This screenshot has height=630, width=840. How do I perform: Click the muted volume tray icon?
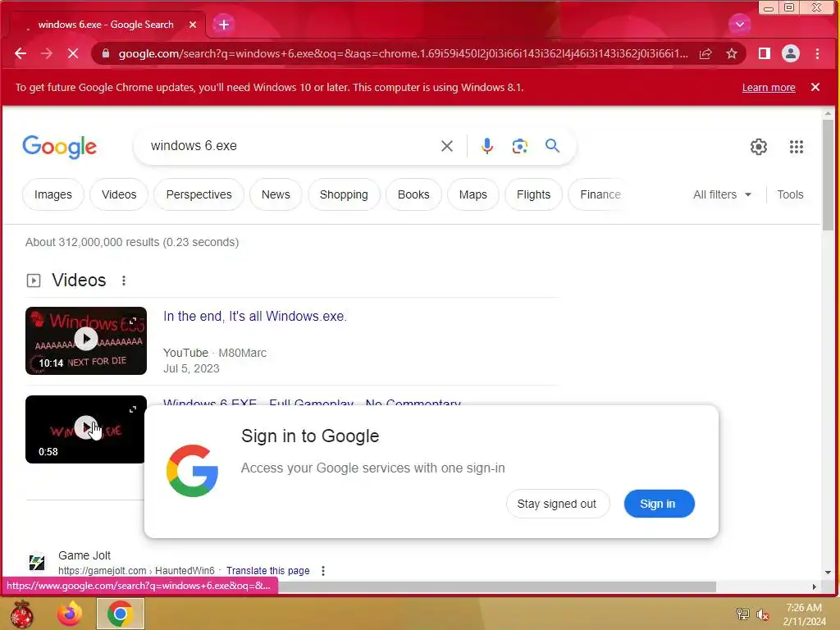click(762, 614)
